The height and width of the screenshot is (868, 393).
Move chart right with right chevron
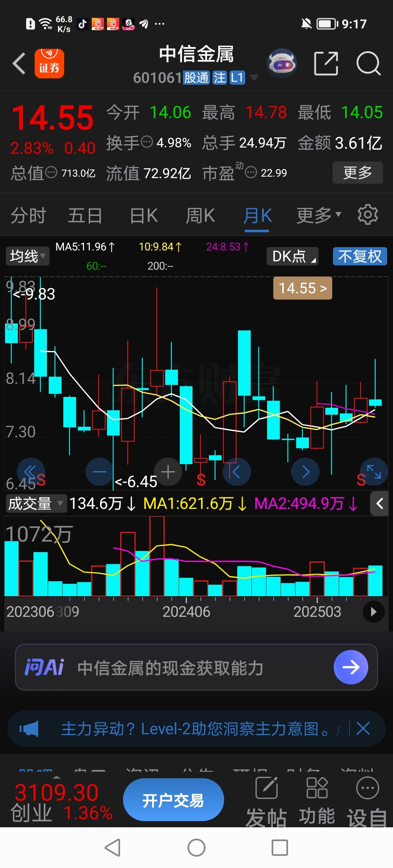[x=305, y=472]
